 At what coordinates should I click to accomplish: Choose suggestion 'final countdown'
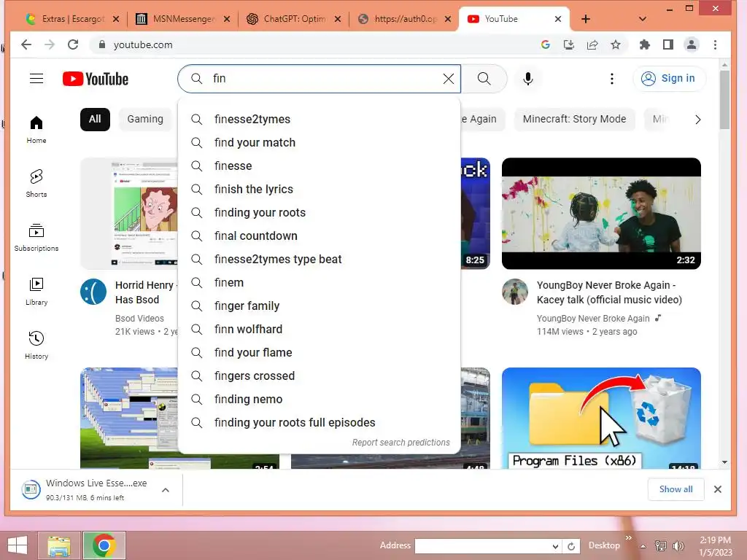pyautogui.click(x=320, y=236)
